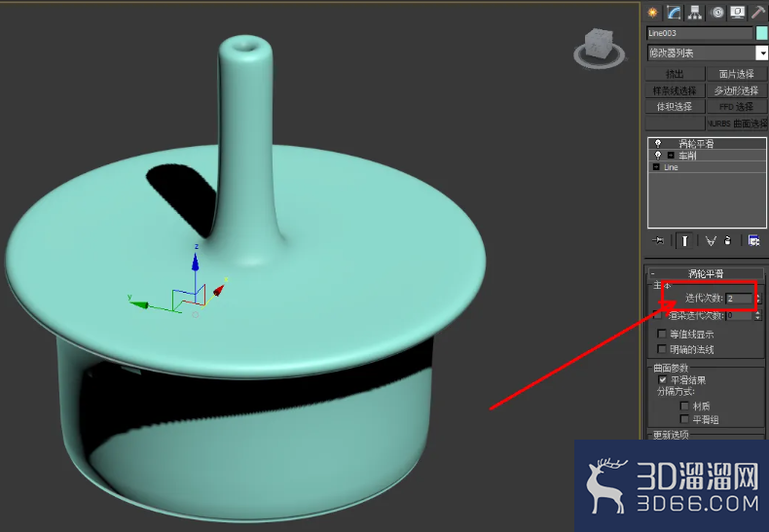Screen dimensions: 769x532
Task: Click the 挤出 modifier button
Action: point(675,74)
